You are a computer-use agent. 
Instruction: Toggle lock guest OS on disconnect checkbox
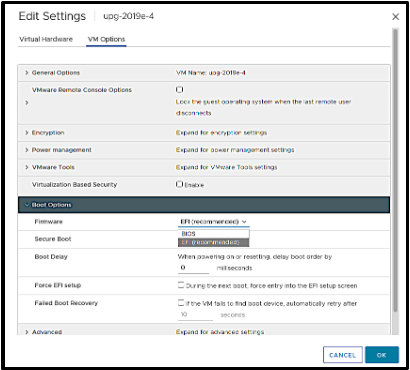[179, 89]
